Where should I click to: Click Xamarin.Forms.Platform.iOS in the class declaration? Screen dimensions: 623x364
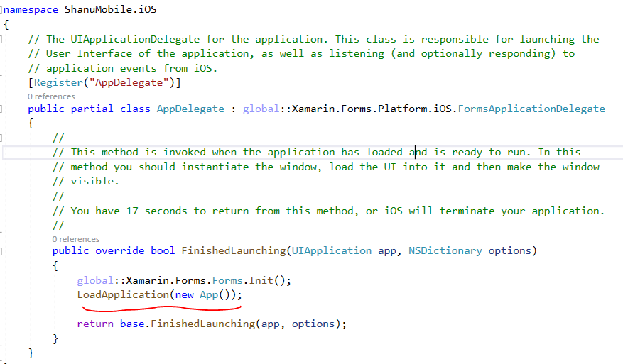tap(372, 109)
